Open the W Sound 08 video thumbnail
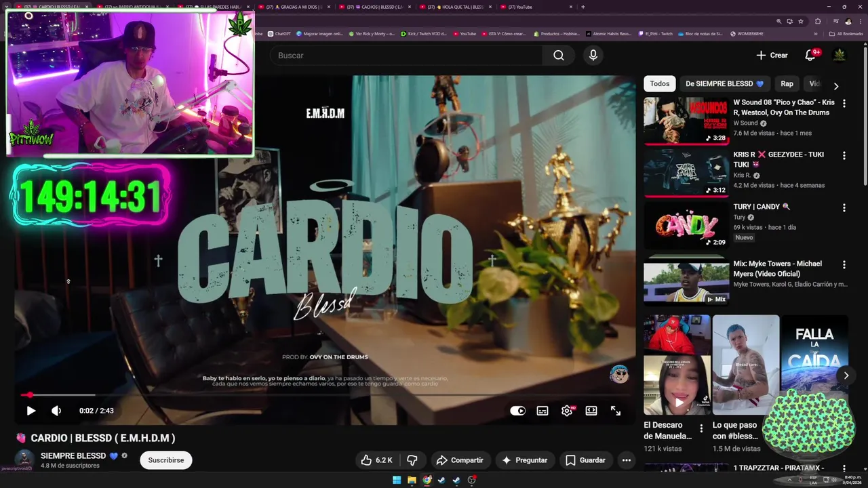This screenshot has width=868, height=488. 686,120
